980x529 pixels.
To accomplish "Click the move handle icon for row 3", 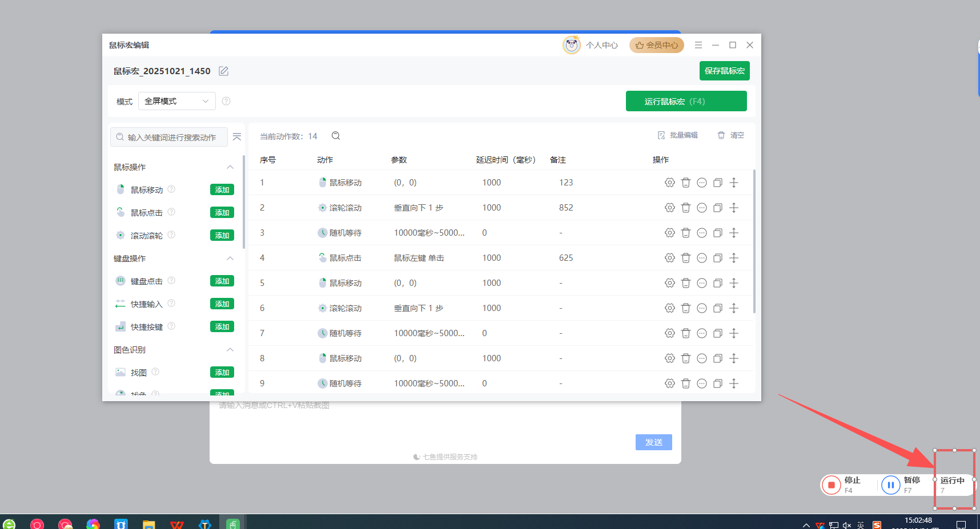I will click(734, 233).
